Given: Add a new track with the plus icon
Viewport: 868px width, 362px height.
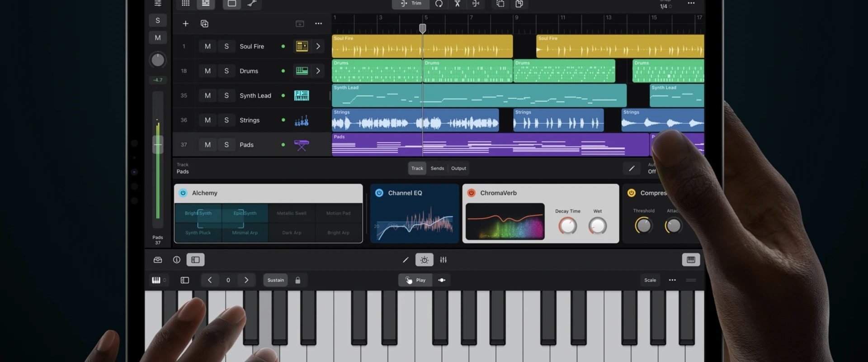Looking at the screenshot, I should [x=185, y=24].
